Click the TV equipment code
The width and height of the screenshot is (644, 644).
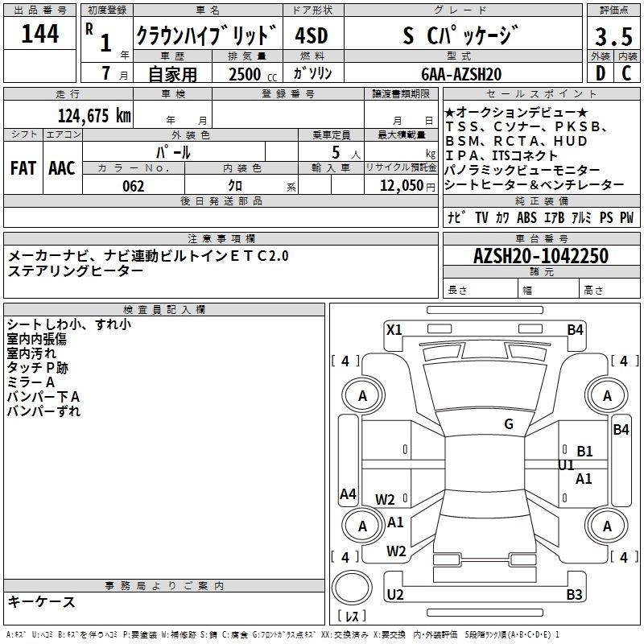click(x=481, y=217)
